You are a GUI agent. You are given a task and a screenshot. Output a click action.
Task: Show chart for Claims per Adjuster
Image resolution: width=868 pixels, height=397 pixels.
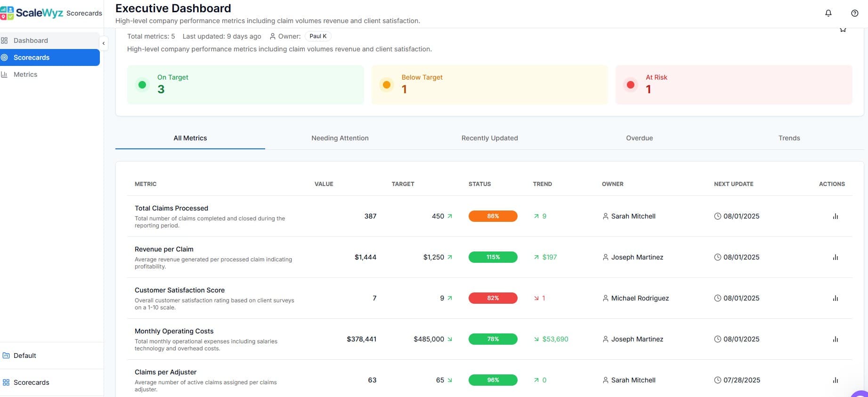tap(835, 380)
